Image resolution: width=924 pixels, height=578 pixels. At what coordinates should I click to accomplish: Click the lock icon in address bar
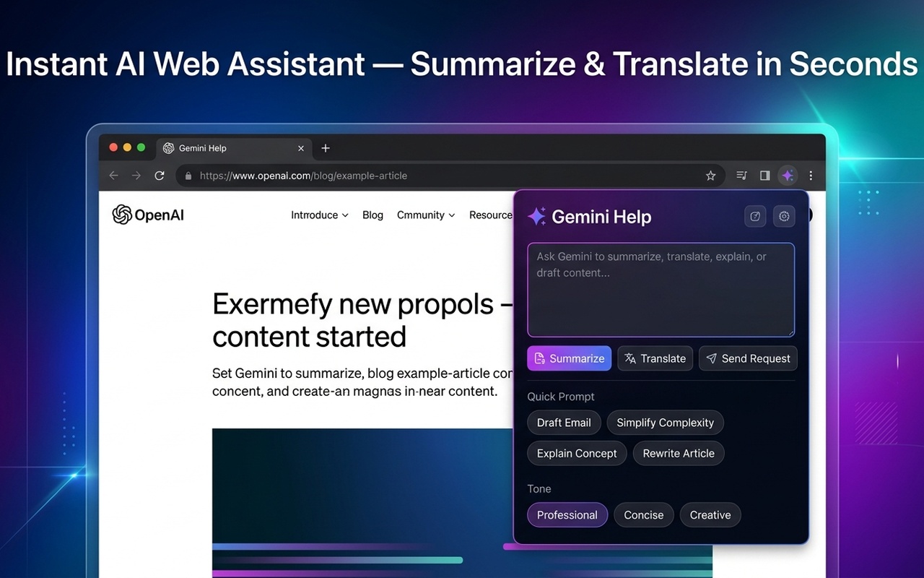pos(188,176)
